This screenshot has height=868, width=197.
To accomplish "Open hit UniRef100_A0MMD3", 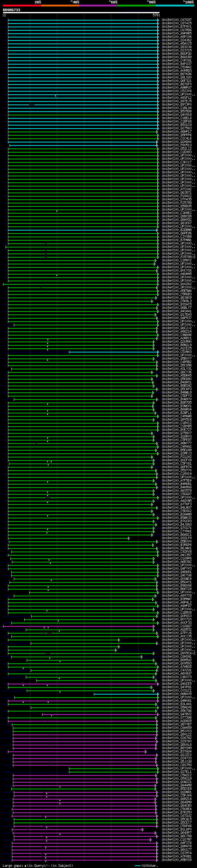I will point(176,71).
